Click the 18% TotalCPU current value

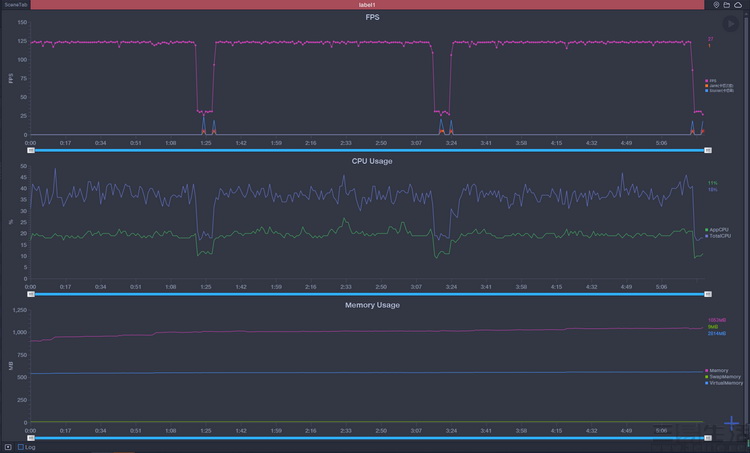click(712, 190)
